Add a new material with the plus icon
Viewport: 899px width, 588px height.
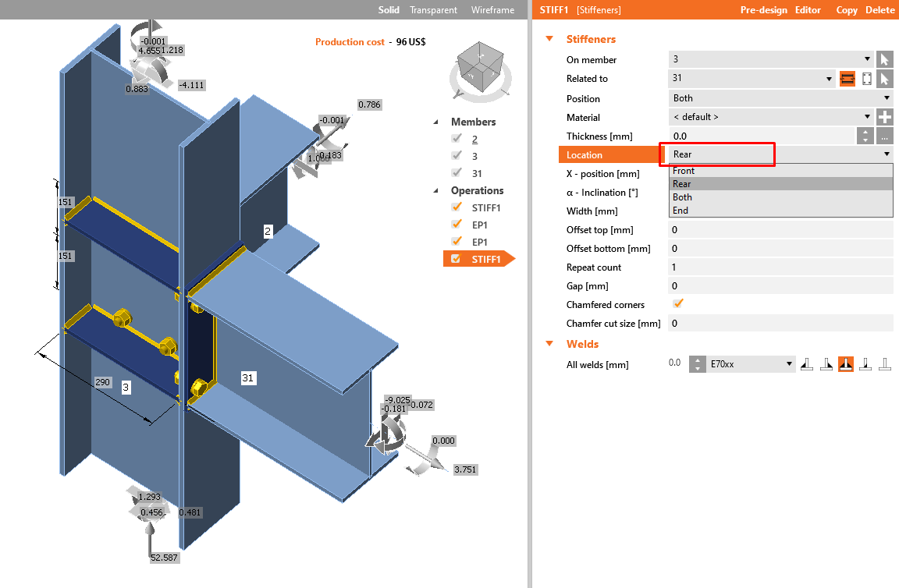tap(886, 117)
